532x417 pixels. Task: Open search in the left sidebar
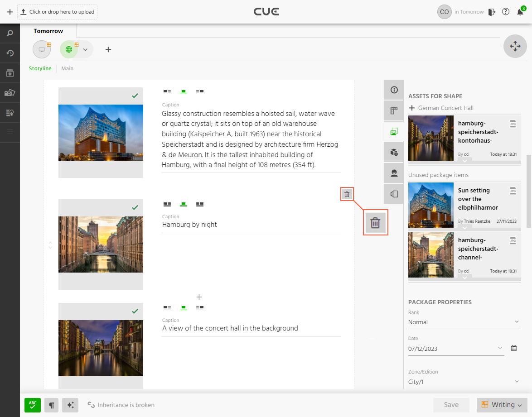pyautogui.click(x=10, y=34)
